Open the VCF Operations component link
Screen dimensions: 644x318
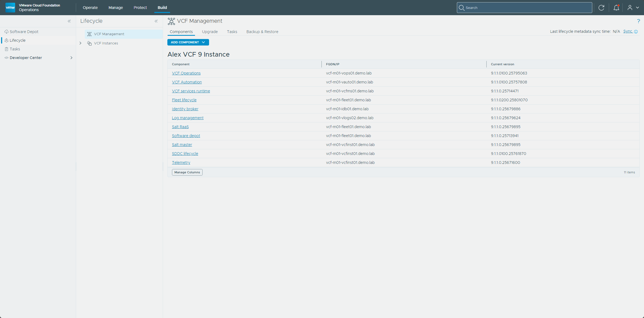click(x=186, y=73)
